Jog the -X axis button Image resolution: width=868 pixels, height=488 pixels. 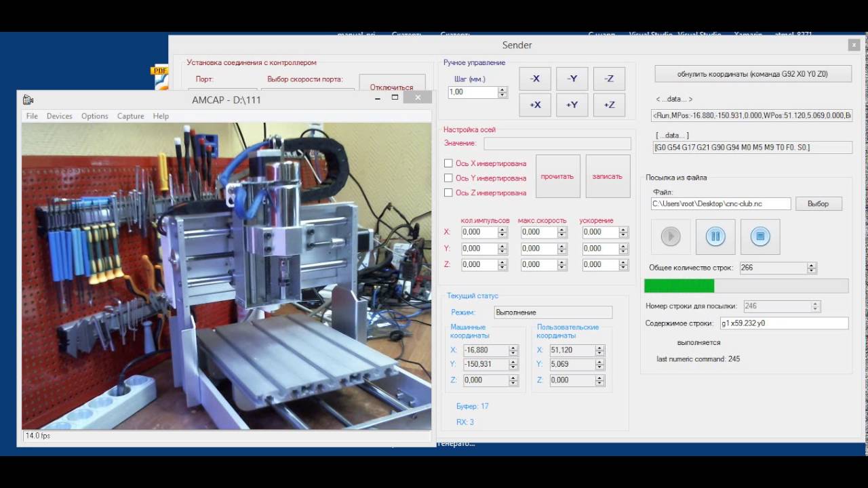pyautogui.click(x=535, y=79)
